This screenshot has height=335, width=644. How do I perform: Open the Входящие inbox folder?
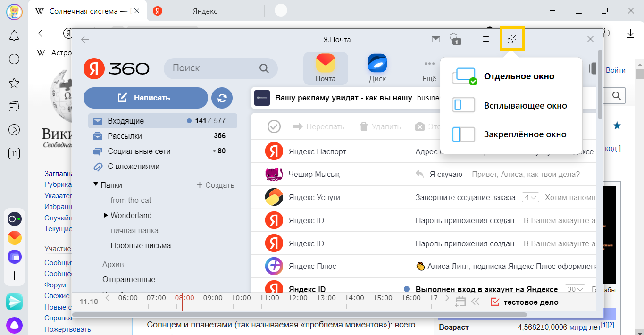tap(125, 121)
